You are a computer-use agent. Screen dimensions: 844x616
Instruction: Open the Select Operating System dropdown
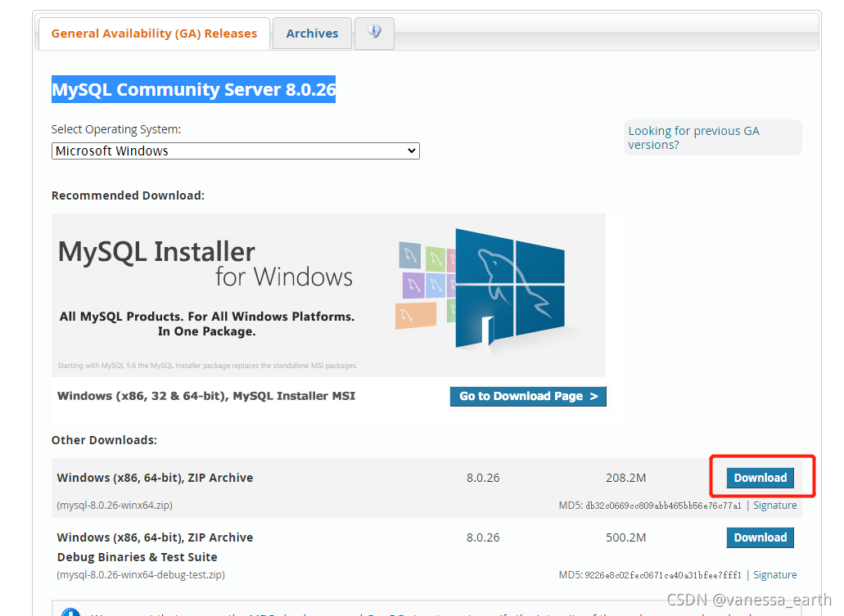[x=235, y=151]
